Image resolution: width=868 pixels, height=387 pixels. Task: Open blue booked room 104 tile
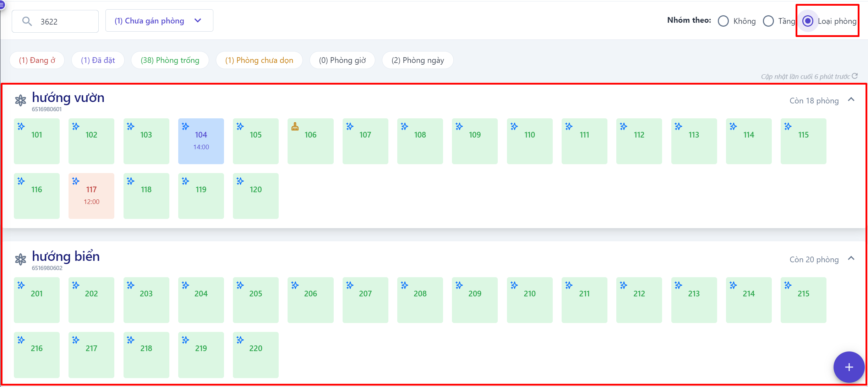201,141
